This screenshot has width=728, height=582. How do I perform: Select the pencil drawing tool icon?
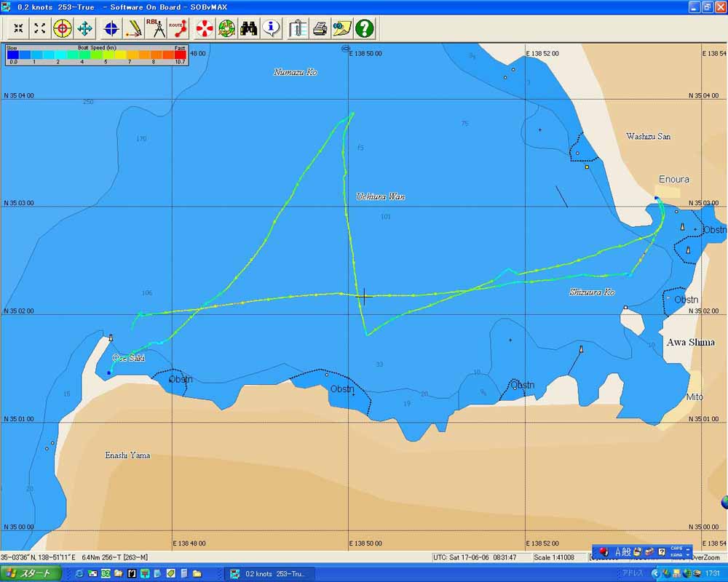coord(134,29)
